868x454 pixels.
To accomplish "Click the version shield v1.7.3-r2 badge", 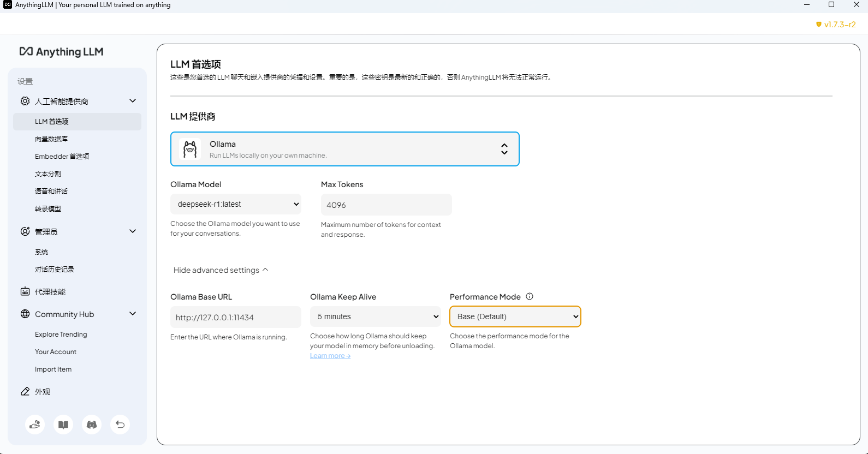I will tap(836, 25).
